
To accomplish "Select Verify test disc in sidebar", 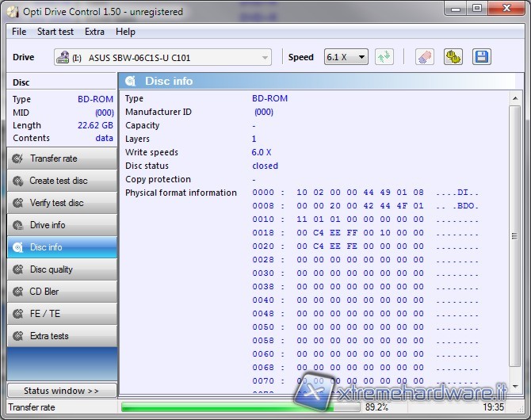I will [61, 203].
